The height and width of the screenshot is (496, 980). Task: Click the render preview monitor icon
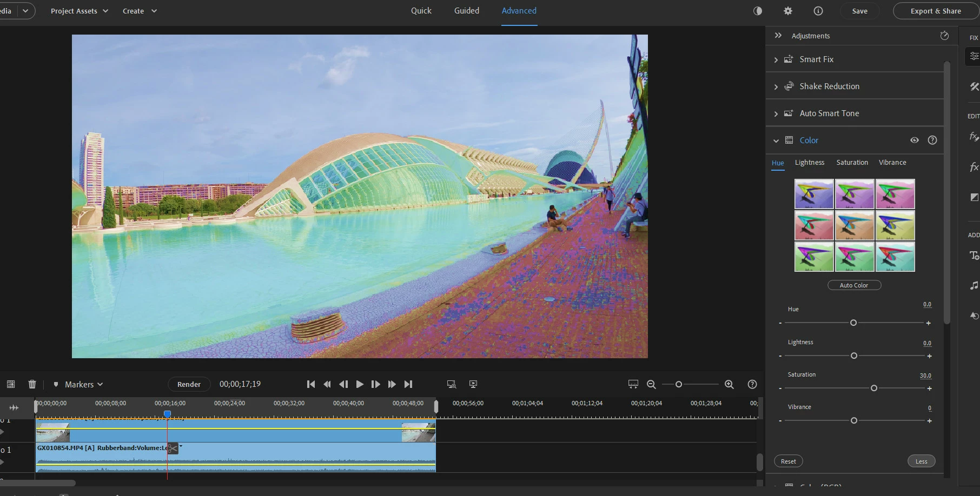click(452, 384)
